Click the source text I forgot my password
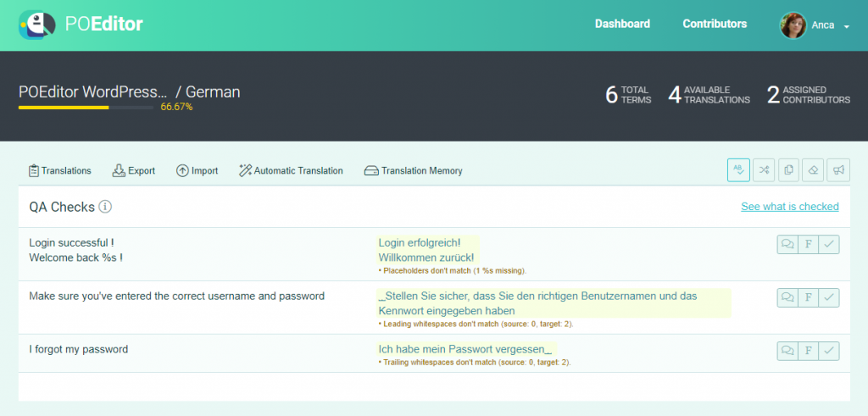The height and width of the screenshot is (416, 868). point(79,349)
